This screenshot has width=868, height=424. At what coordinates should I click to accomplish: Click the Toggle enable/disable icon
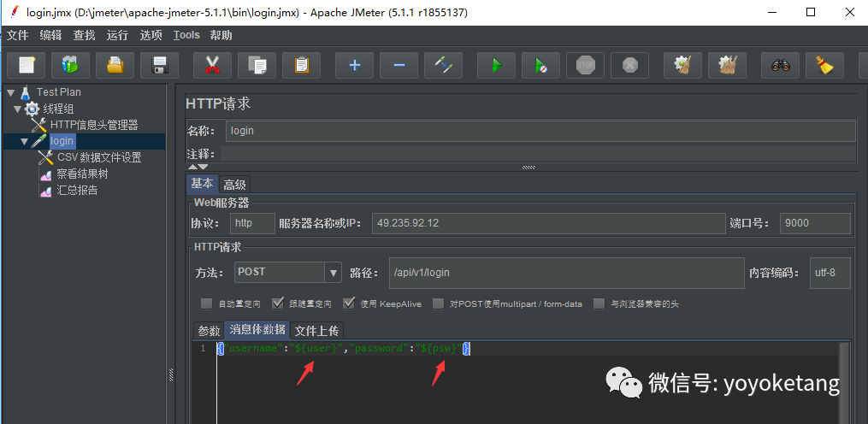tap(444, 65)
